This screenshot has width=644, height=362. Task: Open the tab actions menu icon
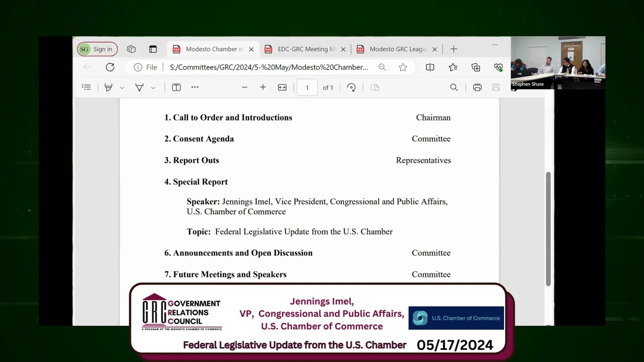tap(153, 49)
